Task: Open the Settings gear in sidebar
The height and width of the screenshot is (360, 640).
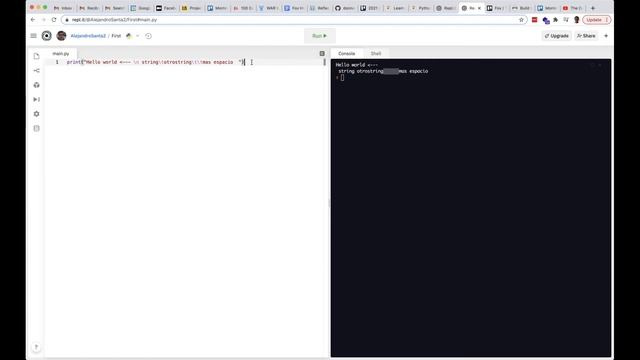Action: point(36,114)
